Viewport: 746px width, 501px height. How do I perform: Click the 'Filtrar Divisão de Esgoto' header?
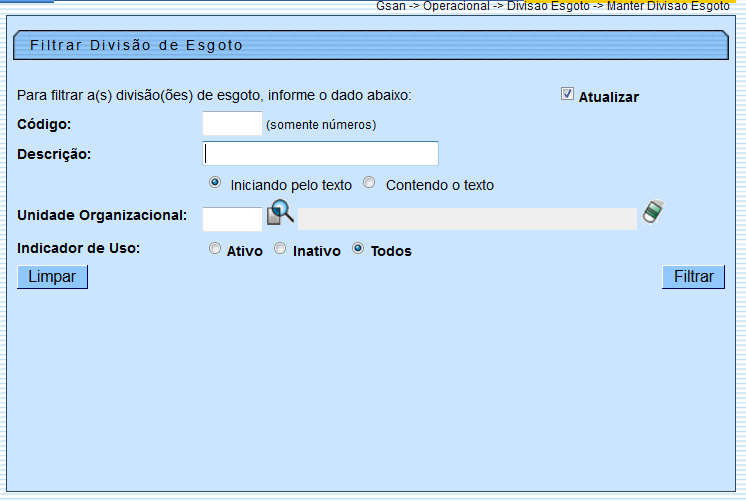tap(137, 45)
